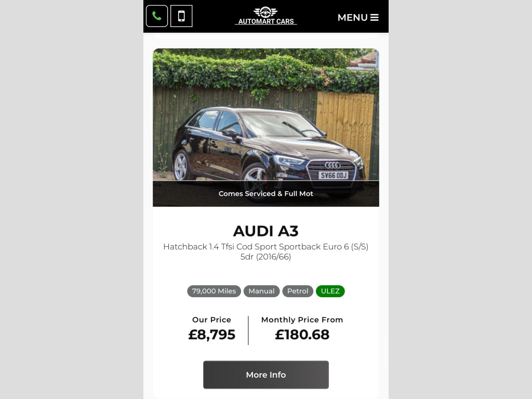Open the MENU hamburger icon
The height and width of the screenshot is (399, 532).
(x=374, y=17)
